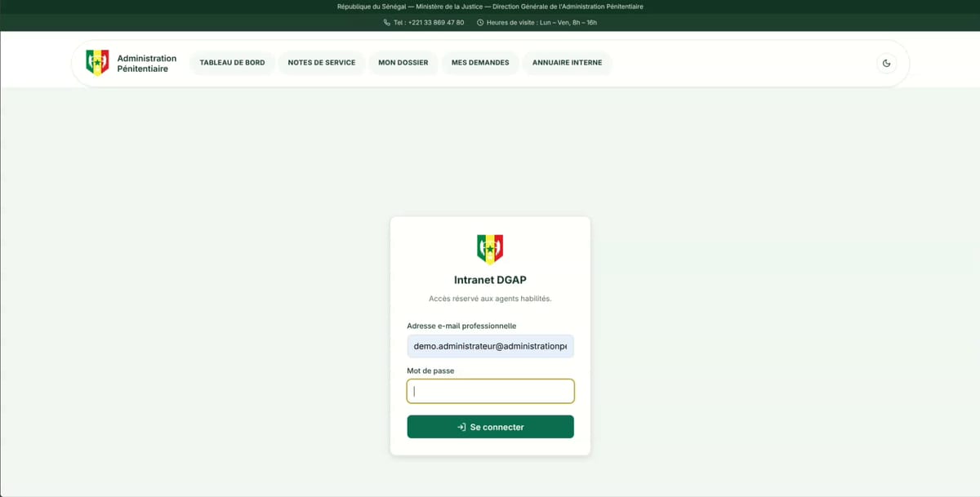The width and height of the screenshot is (980, 497).
Task: Click the header Administration Pénitentiaire shield logo
Action: 97,63
